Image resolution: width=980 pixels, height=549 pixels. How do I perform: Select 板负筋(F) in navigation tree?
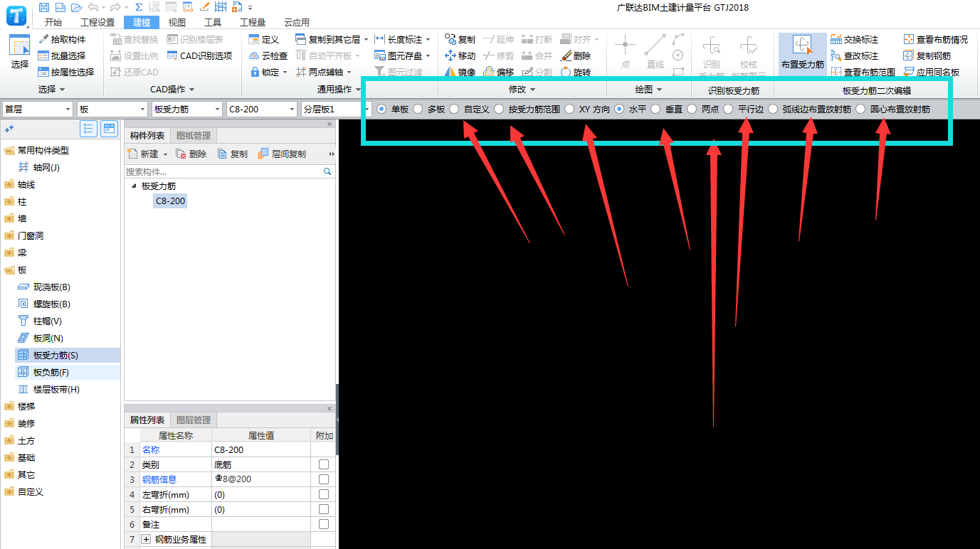tap(67, 372)
